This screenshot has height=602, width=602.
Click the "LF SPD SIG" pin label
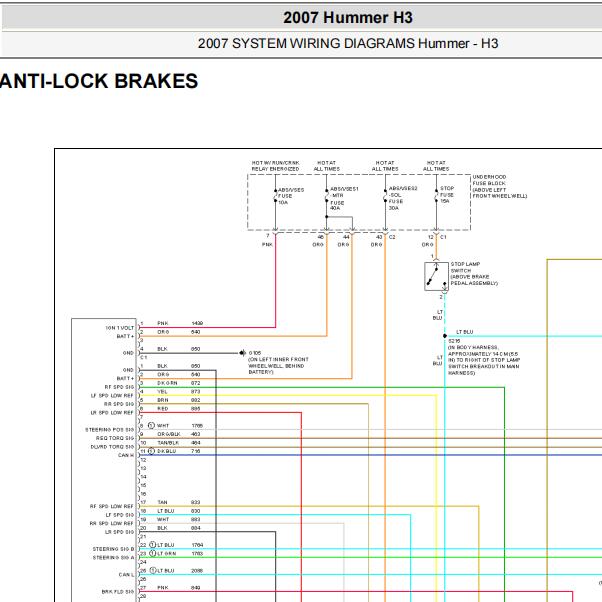(120, 515)
